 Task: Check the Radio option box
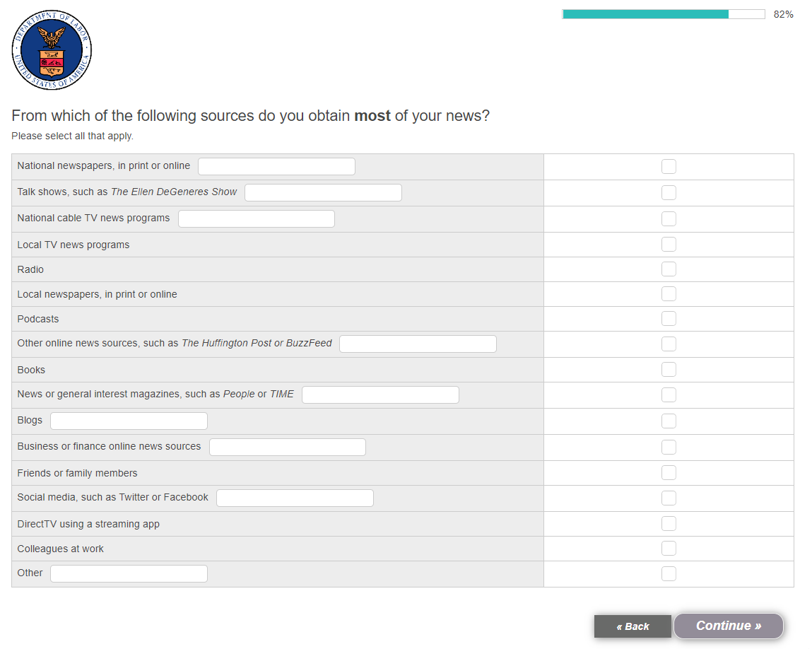[669, 269]
